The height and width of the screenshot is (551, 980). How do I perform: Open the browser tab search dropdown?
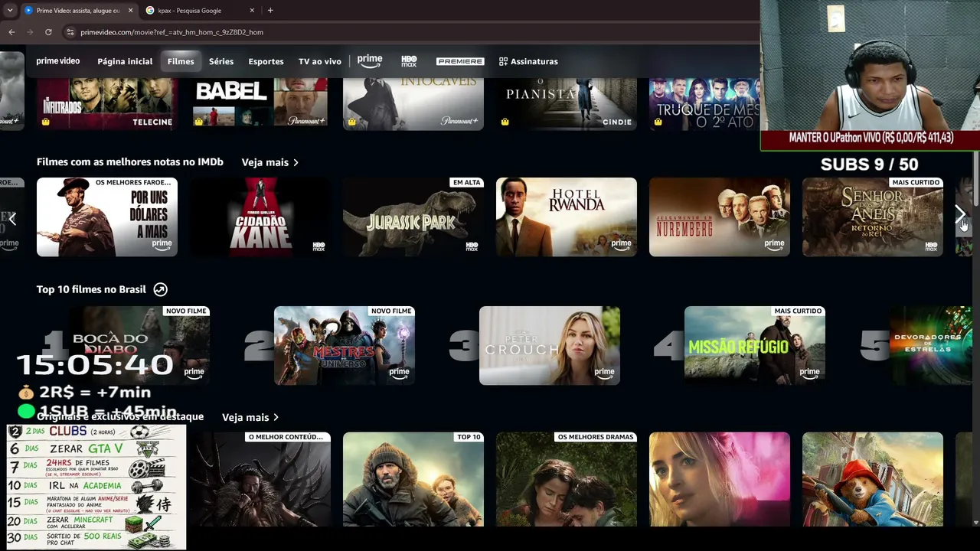10,11
